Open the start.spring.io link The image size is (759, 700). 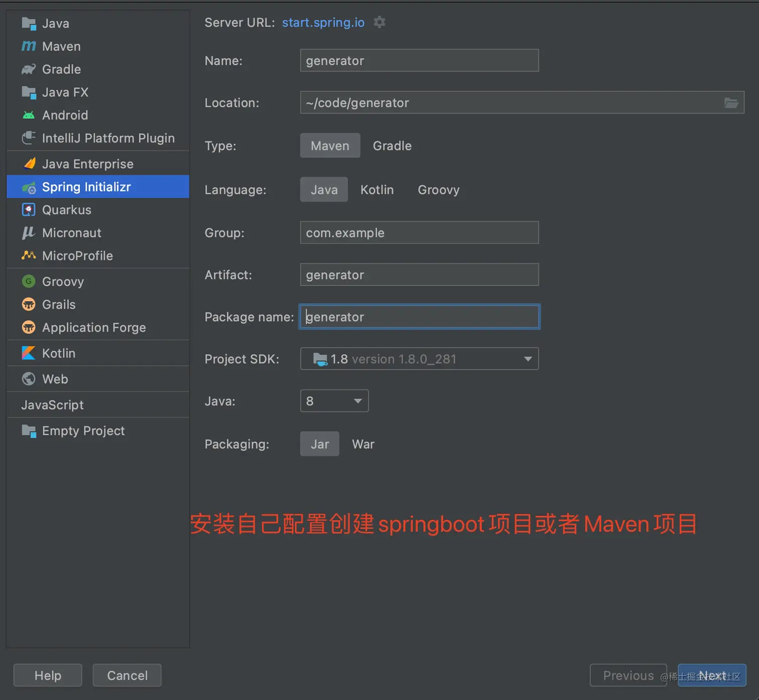point(323,23)
